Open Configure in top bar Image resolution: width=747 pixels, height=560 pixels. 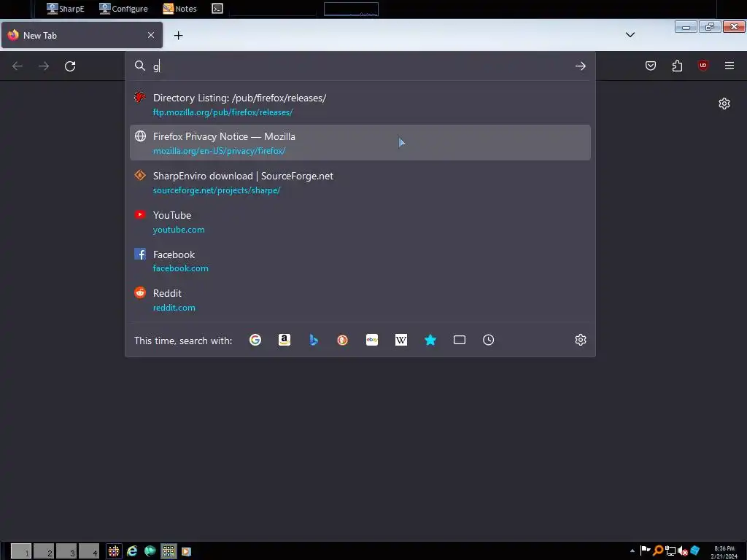(x=124, y=9)
